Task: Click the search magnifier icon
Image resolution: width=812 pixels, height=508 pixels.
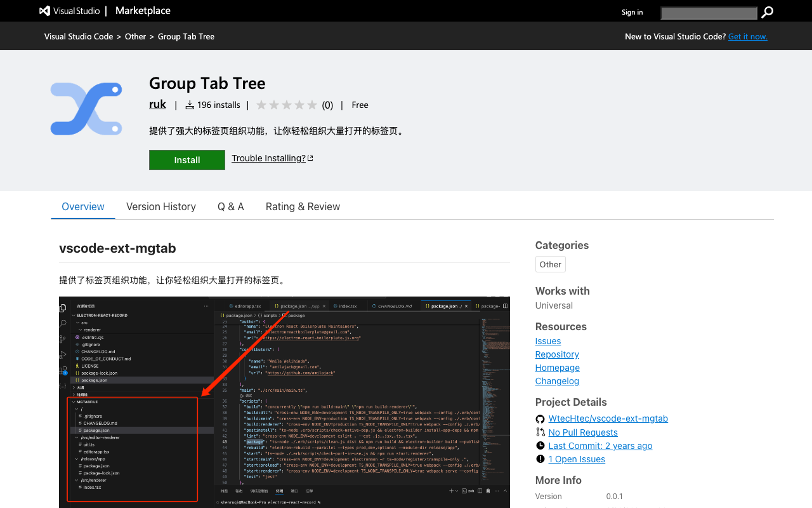Action: [x=768, y=12]
